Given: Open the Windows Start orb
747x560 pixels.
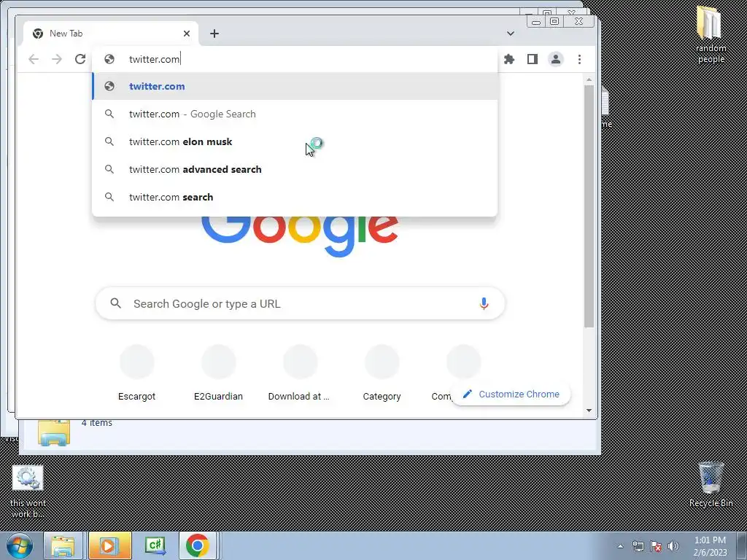Looking at the screenshot, I should click(x=20, y=545).
